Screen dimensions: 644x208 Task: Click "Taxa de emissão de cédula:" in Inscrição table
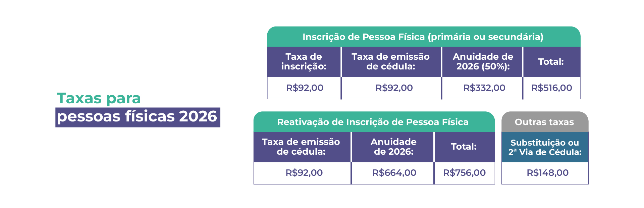pos(390,61)
